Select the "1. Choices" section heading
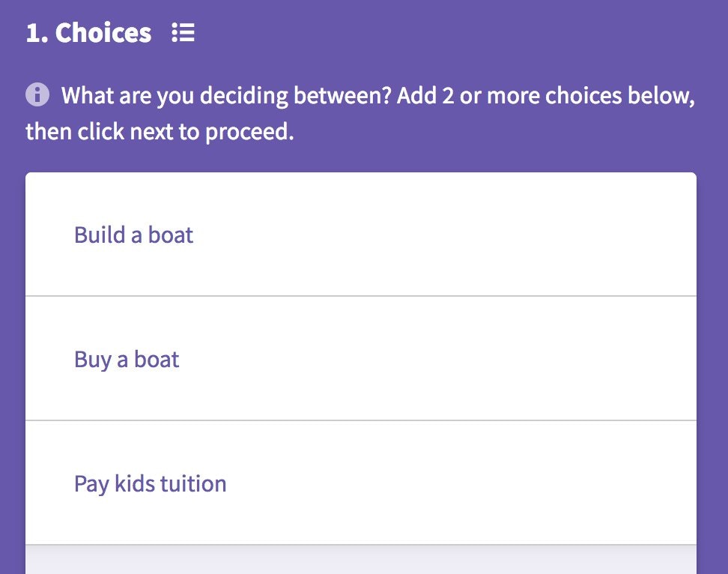 88,33
